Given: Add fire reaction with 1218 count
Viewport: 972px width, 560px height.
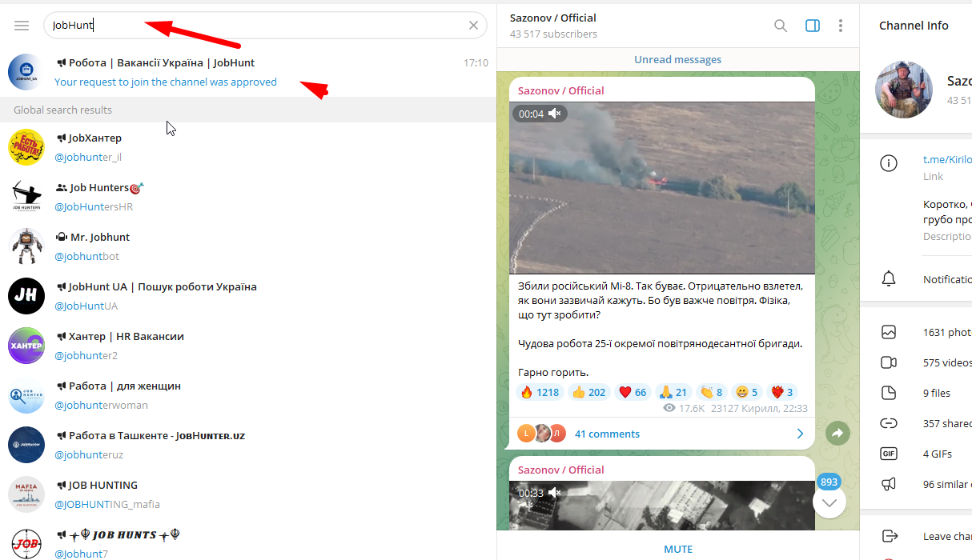Looking at the screenshot, I should [539, 392].
